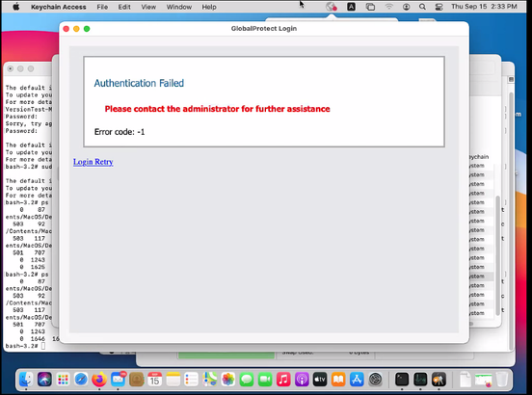Open the keyboard input source menu

[351, 7]
